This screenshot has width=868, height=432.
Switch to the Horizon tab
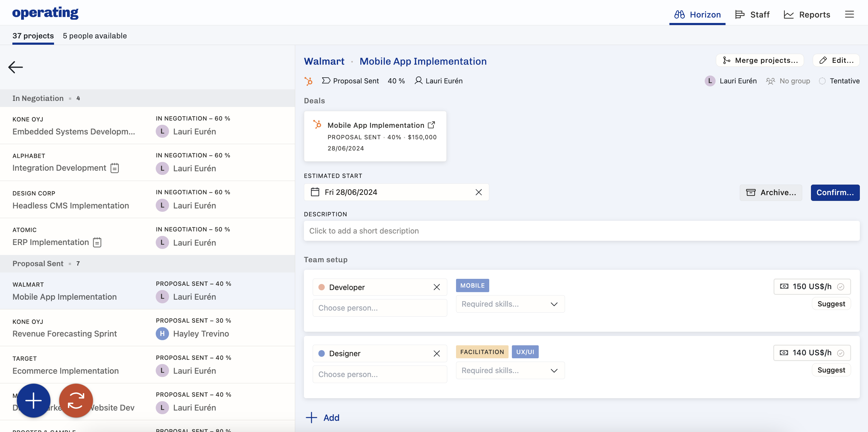(697, 15)
